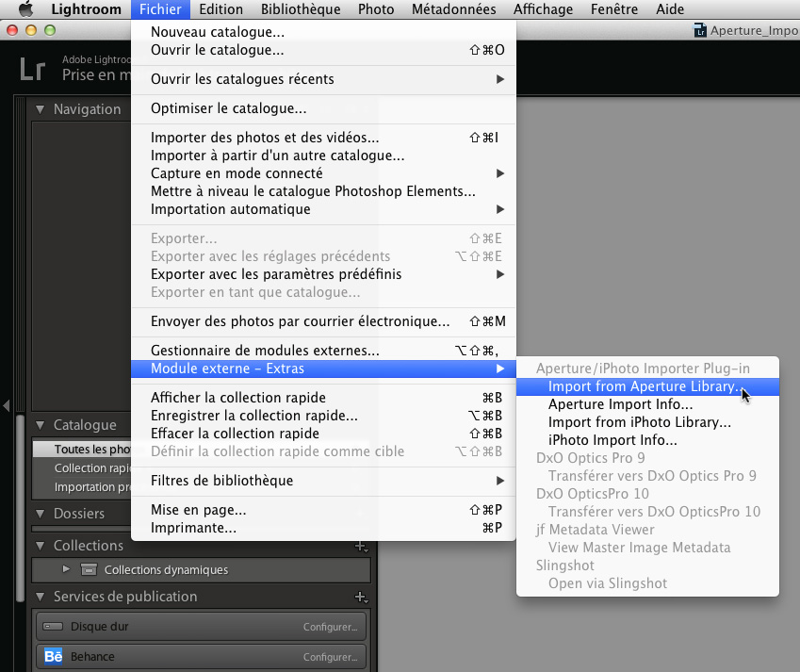The width and height of the screenshot is (800, 672).
Task: Choose Importer des photos et des vidéos...
Action: tap(323, 138)
